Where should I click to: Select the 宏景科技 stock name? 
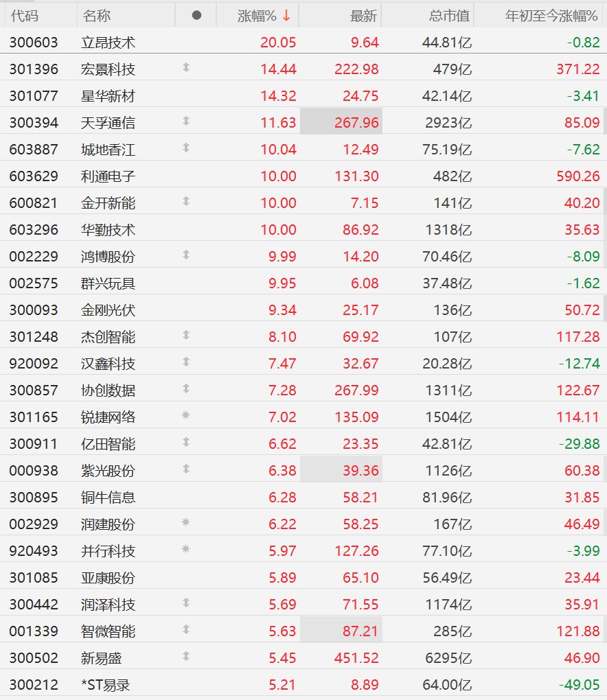(108, 69)
